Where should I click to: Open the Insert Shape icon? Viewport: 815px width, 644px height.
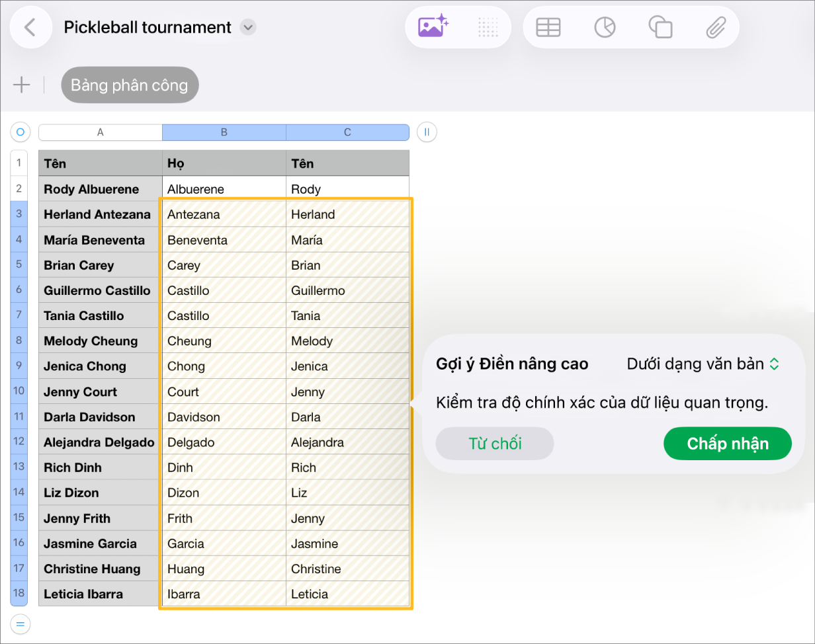pos(660,27)
